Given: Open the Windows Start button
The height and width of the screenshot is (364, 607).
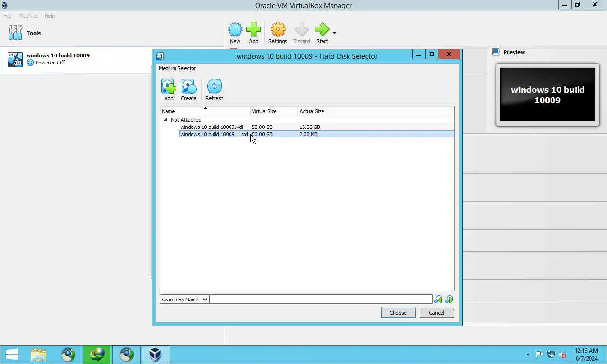Looking at the screenshot, I should (x=11, y=355).
